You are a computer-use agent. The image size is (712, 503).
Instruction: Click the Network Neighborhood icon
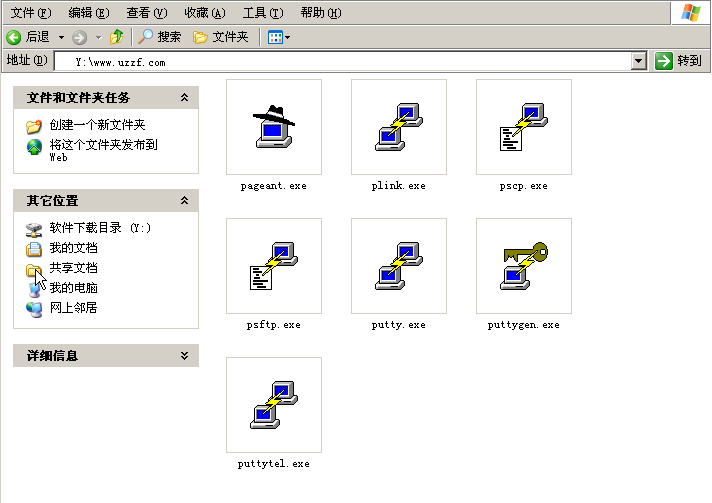pos(34,309)
